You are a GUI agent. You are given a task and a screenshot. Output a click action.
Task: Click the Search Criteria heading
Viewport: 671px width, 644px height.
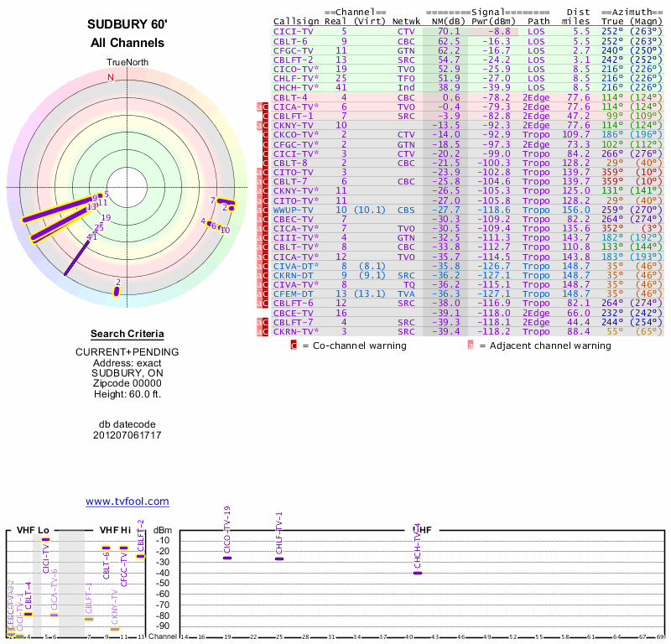point(127,334)
